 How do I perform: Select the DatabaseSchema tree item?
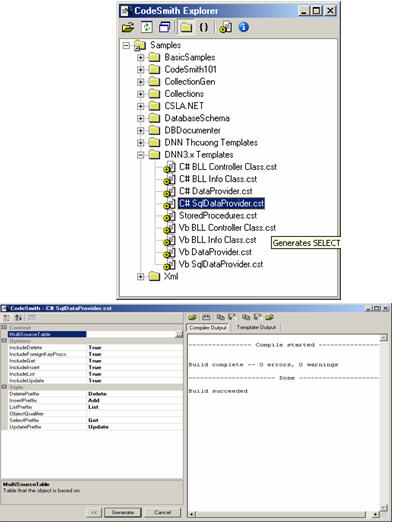point(197,118)
